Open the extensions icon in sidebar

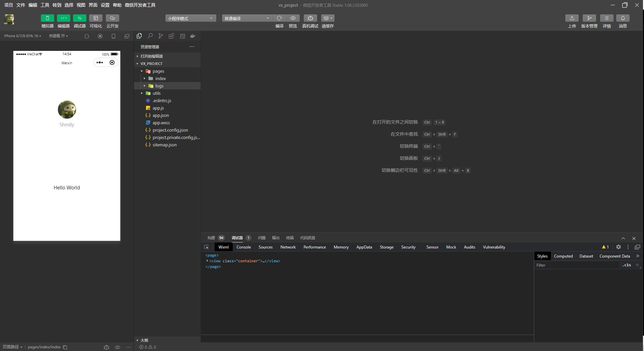171,36
